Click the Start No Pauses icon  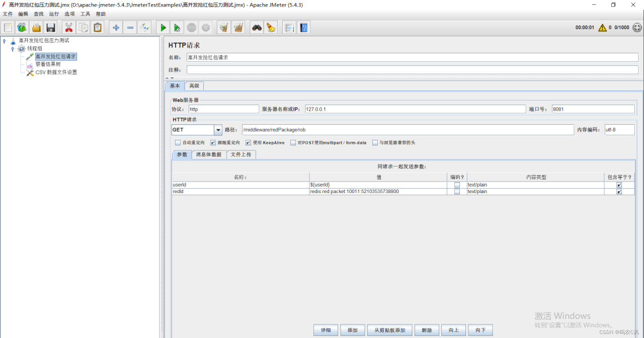177,28
